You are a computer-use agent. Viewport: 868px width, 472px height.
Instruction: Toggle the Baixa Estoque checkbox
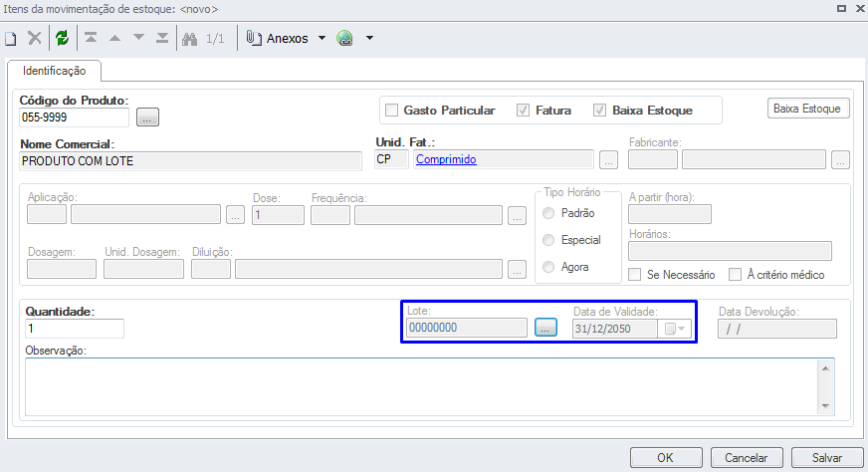tap(599, 111)
